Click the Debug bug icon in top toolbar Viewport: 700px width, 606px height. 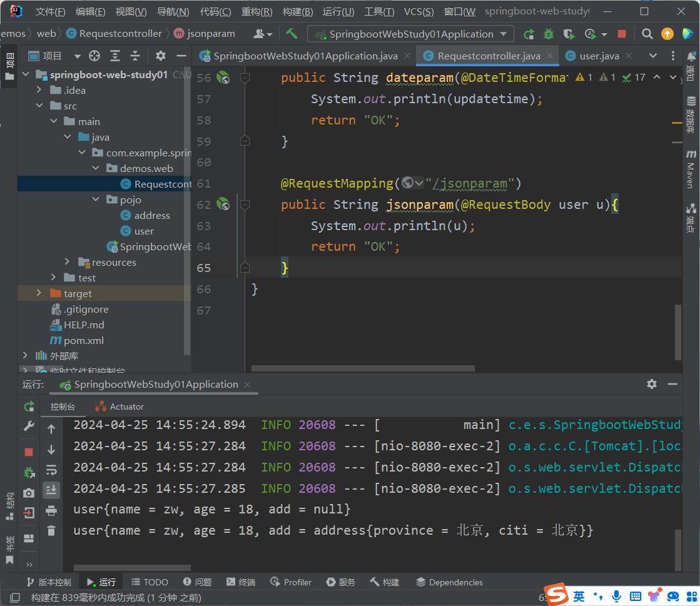pos(549,34)
